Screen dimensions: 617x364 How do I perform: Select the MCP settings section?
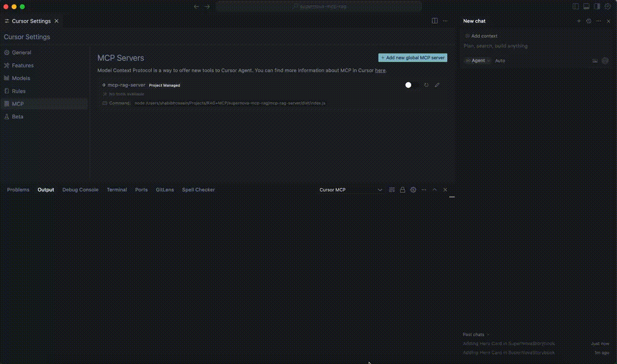click(x=44, y=104)
